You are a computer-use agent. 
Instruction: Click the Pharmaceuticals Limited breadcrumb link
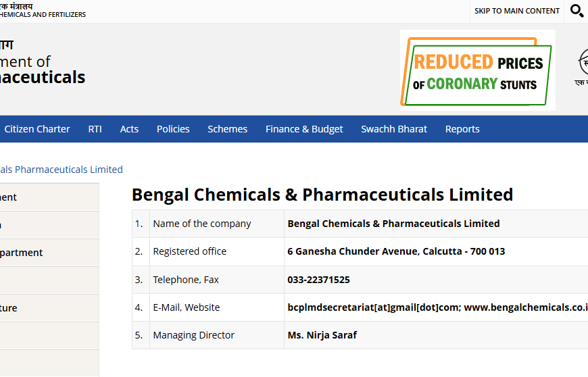61,170
